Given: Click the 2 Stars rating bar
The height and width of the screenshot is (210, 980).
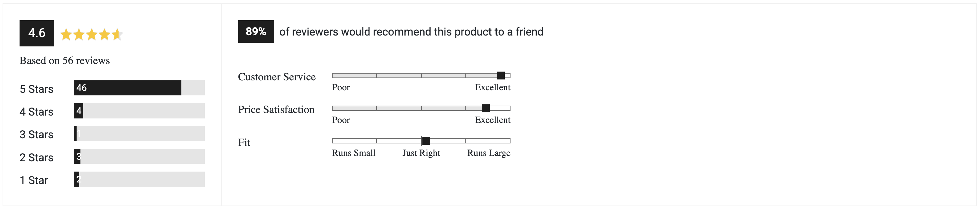Looking at the screenshot, I should 139,156.
